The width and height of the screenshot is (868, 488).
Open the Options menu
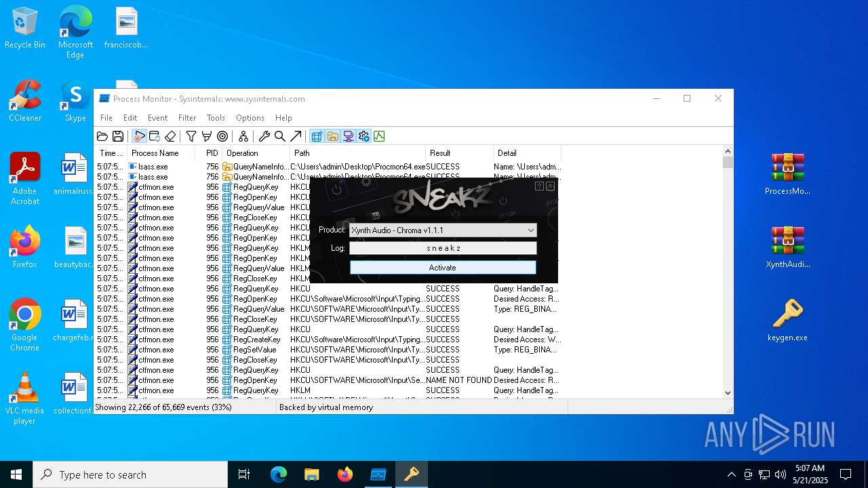(250, 118)
